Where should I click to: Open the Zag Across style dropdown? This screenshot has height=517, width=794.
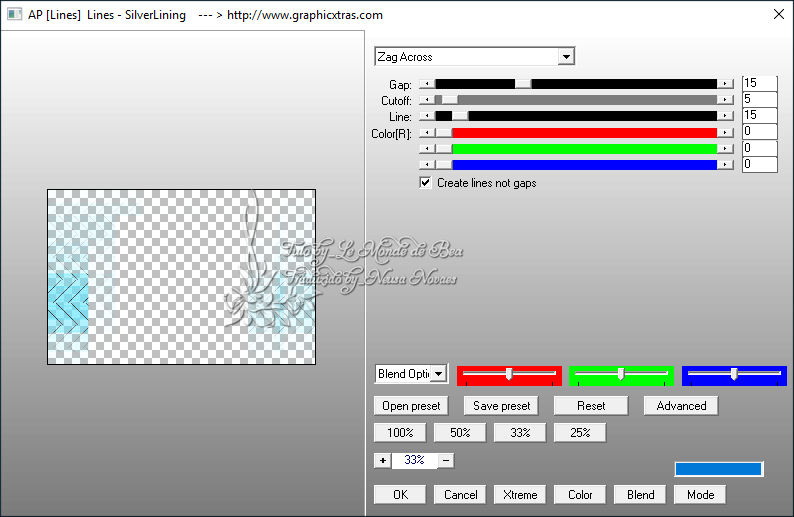(566, 57)
